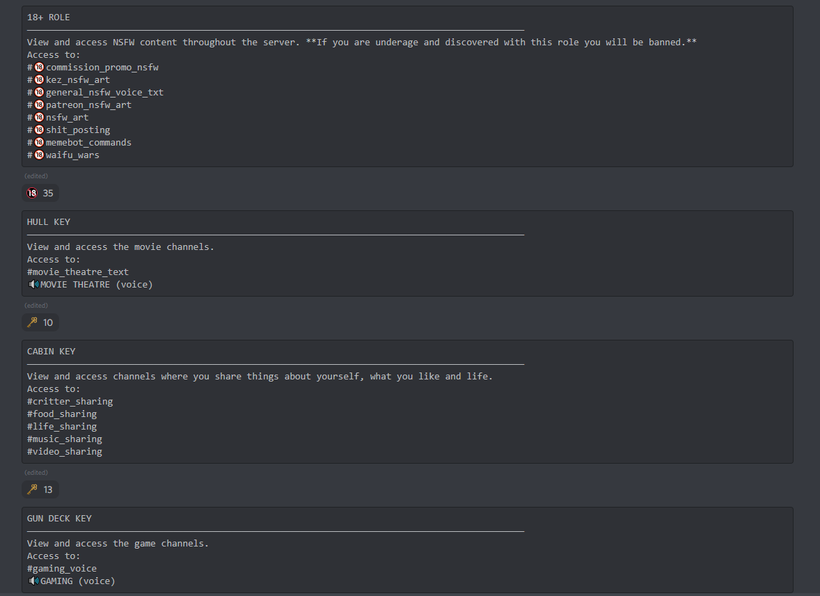Open the #critter_sharing channel mention
Viewport: 820px width, 596px height.
70,402
